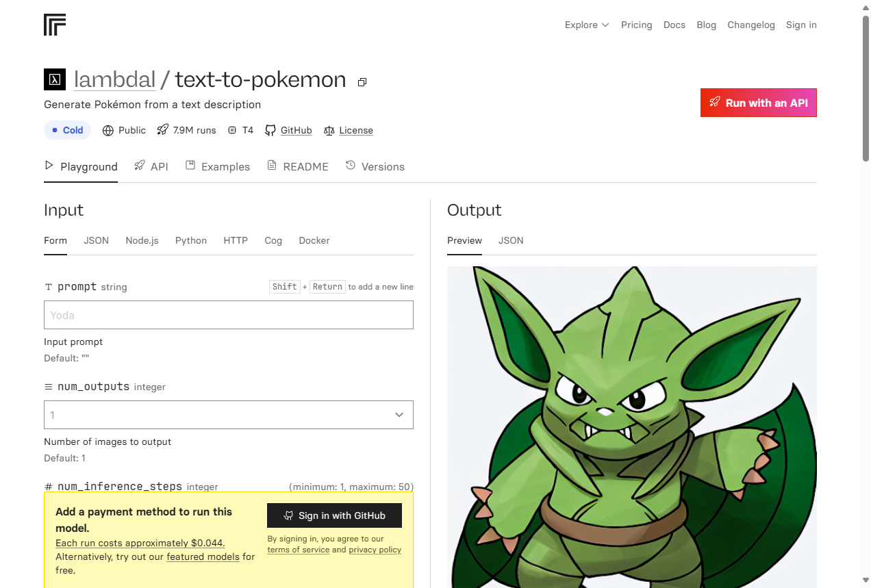Screen dimensions: 871x588
Task: Open the terms of service link
Action: pos(298,550)
